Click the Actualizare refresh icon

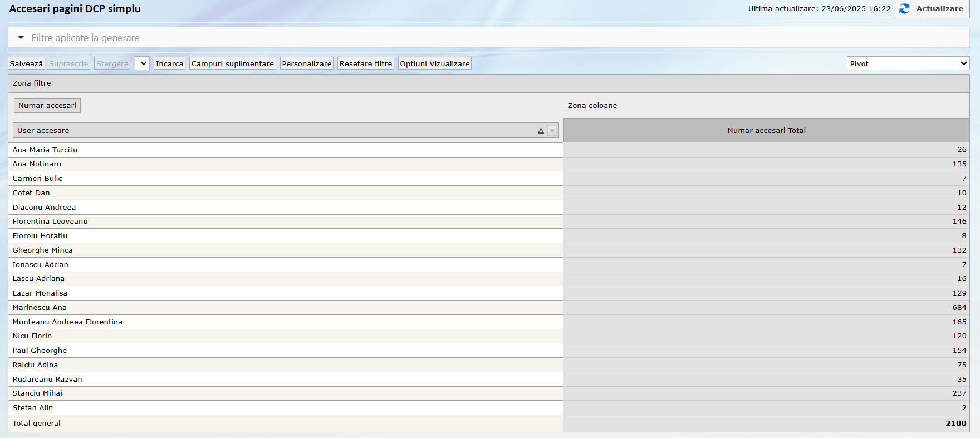904,9
